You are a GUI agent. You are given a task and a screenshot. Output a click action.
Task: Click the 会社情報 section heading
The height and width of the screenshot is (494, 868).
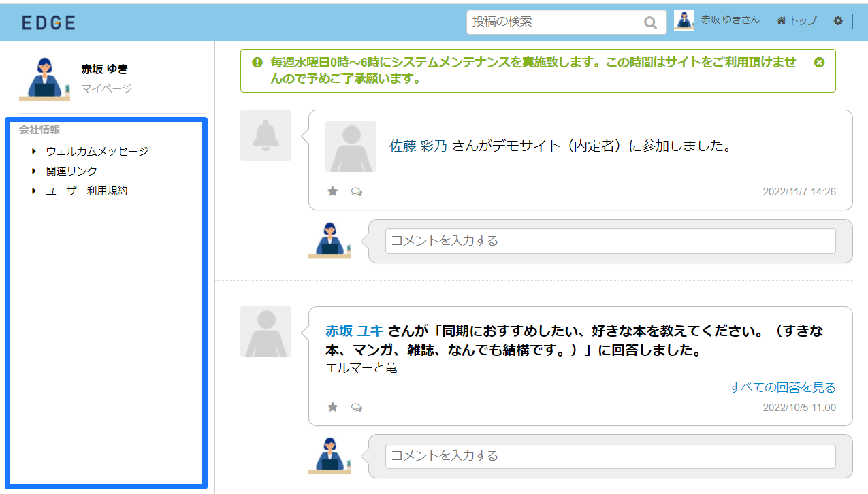(x=39, y=129)
